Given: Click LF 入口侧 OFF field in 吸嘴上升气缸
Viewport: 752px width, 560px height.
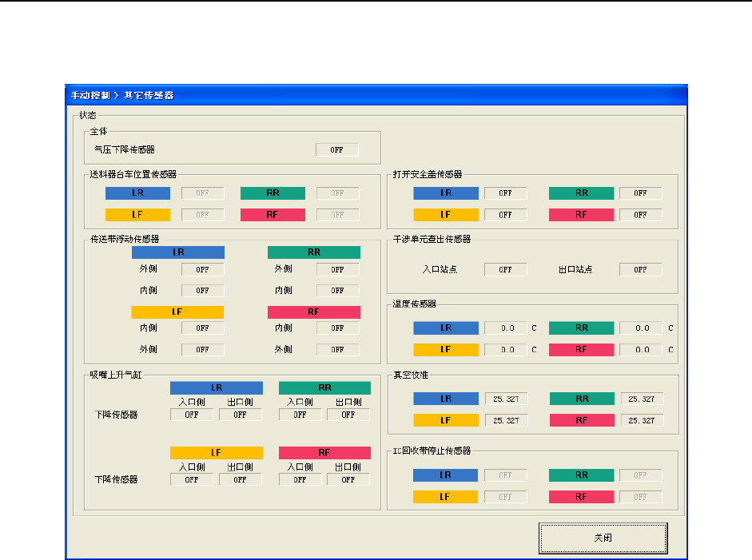Looking at the screenshot, I should tap(192, 479).
